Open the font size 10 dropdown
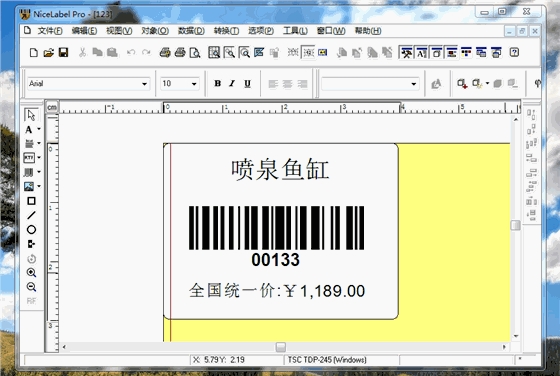The image size is (560, 376). tap(194, 84)
